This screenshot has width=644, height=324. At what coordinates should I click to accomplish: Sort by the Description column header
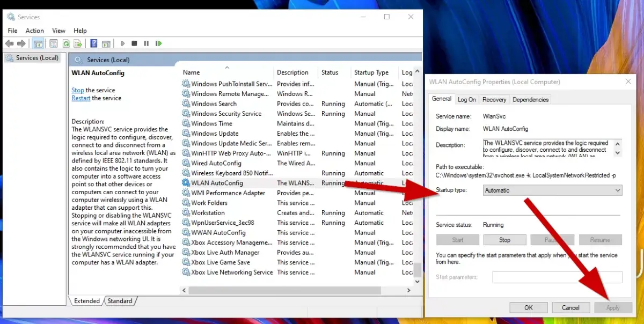[x=296, y=72]
